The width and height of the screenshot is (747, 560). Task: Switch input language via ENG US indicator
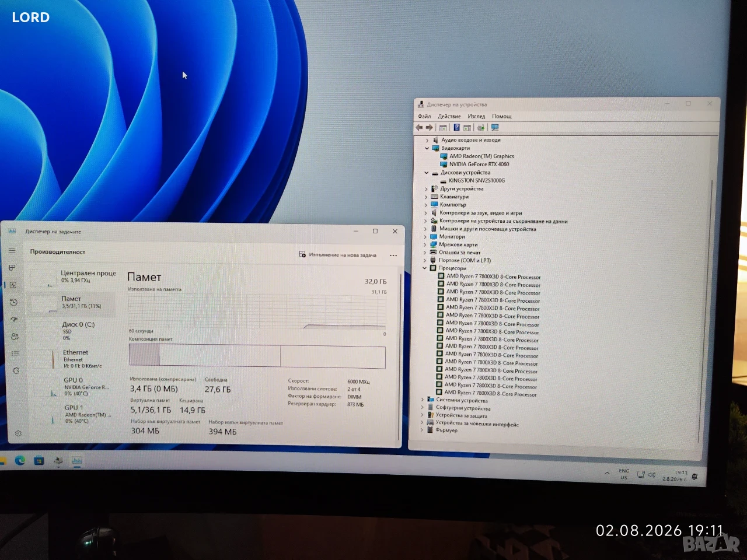[624, 474]
